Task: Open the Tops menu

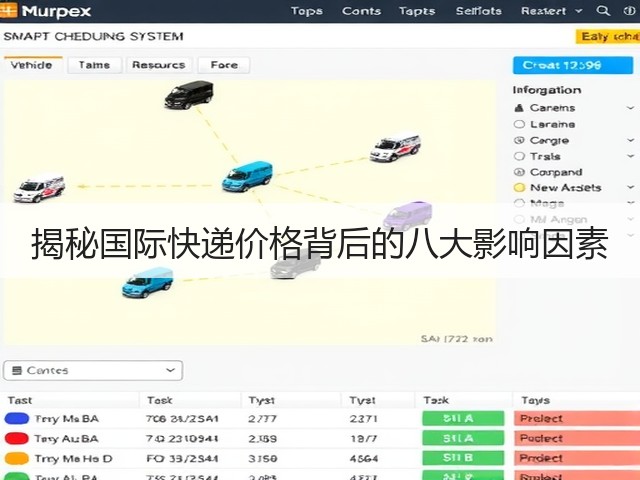Action: (307, 11)
